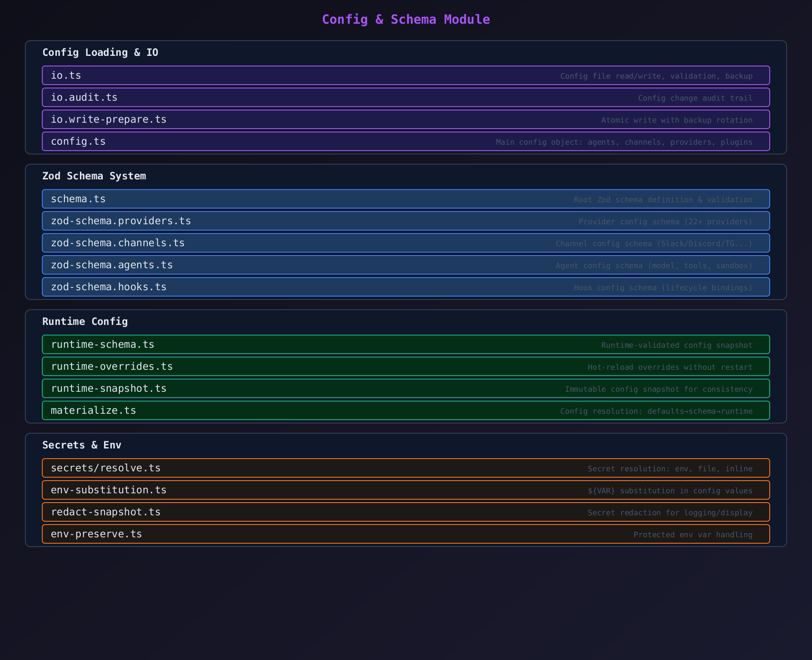Click env-substitution.ts row
Viewport: 812px width, 660px height.
406,490
